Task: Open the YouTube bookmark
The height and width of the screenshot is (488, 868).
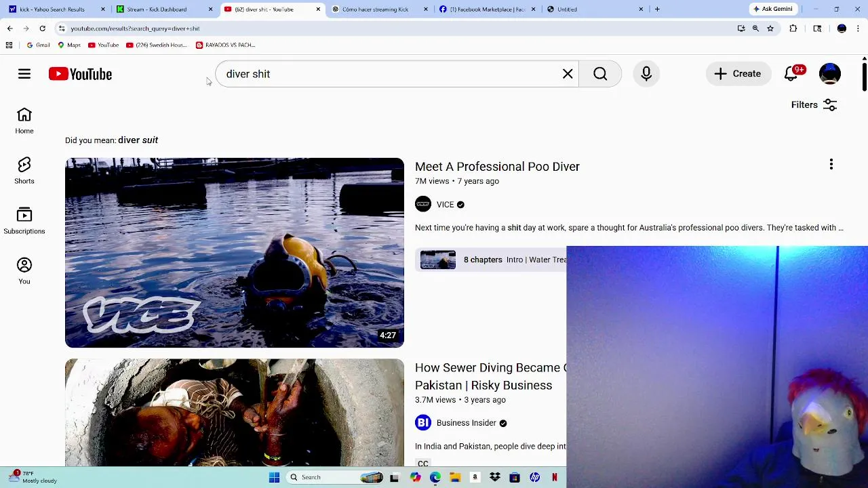Action: click(x=104, y=45)
